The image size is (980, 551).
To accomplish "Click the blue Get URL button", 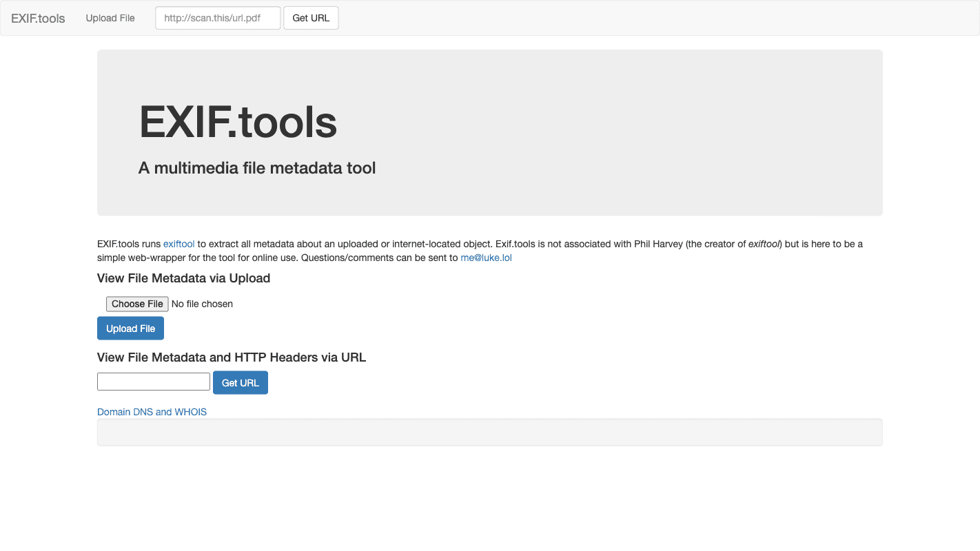I will 241,383.
